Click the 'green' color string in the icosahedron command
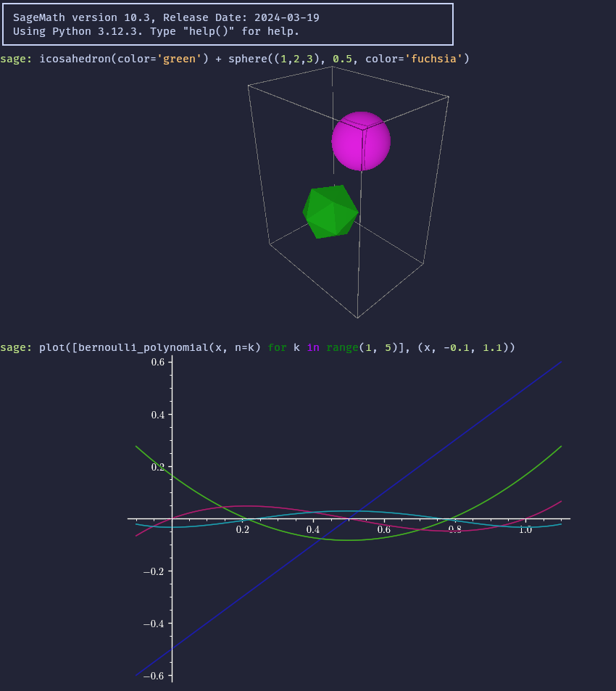The width and height of the screenshot is (616, 691). (178, 59)
